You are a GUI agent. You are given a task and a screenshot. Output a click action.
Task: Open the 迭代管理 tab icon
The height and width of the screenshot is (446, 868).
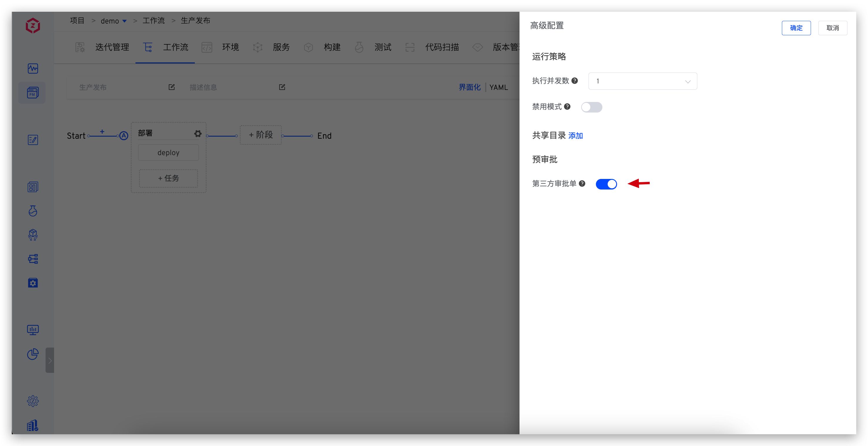tap(80, 47)
